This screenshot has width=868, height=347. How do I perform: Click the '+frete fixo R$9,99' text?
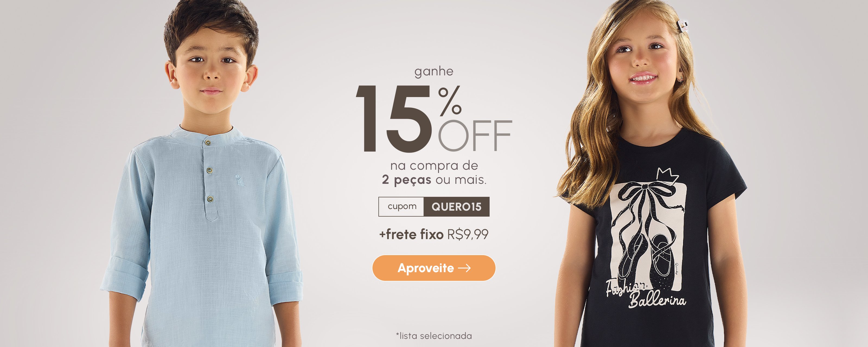click(434, 234)
